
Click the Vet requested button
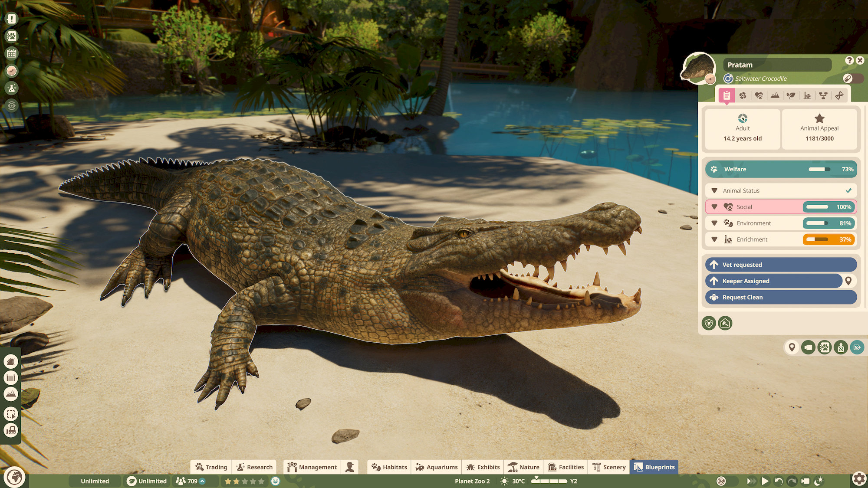(781, 265)
